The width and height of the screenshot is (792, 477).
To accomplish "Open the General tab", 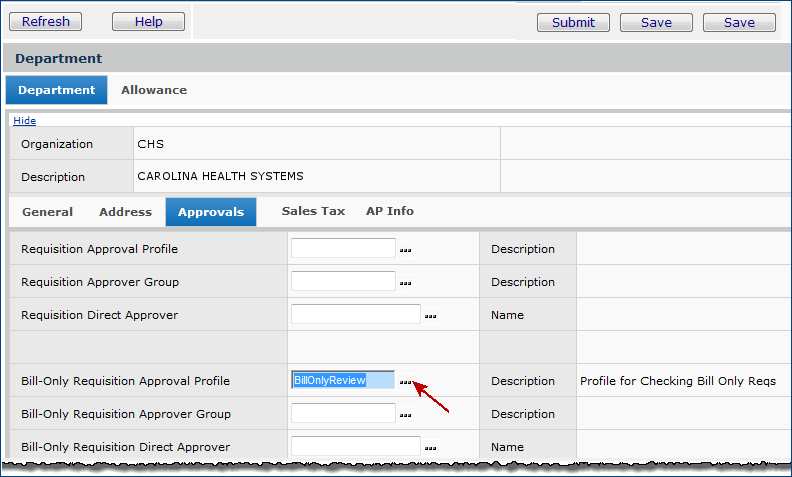I will point(47,212).
